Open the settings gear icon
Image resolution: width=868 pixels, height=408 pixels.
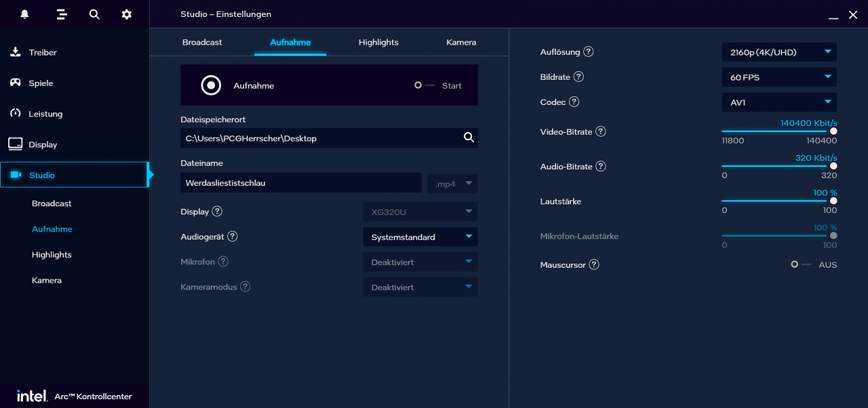point(127,14)
